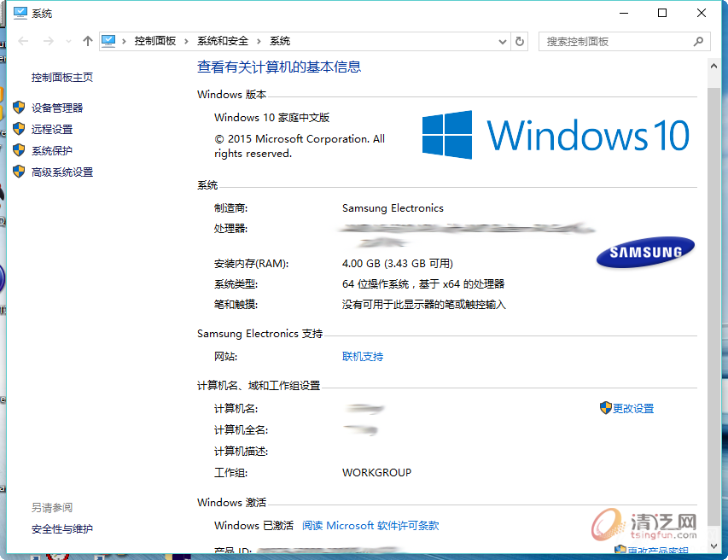Open the recent locations dropdown arrow
This screenshot has width=728, height=560.
(69, 41)
